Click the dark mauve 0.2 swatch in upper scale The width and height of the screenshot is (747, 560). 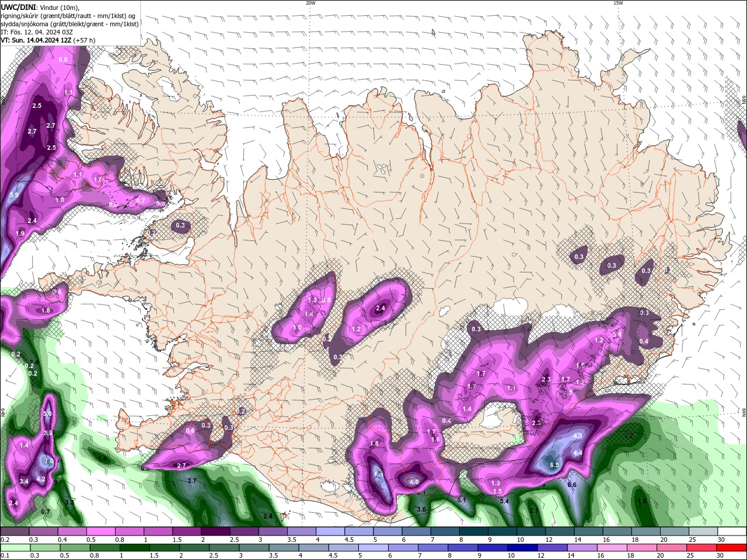click(x=15, y=531)
